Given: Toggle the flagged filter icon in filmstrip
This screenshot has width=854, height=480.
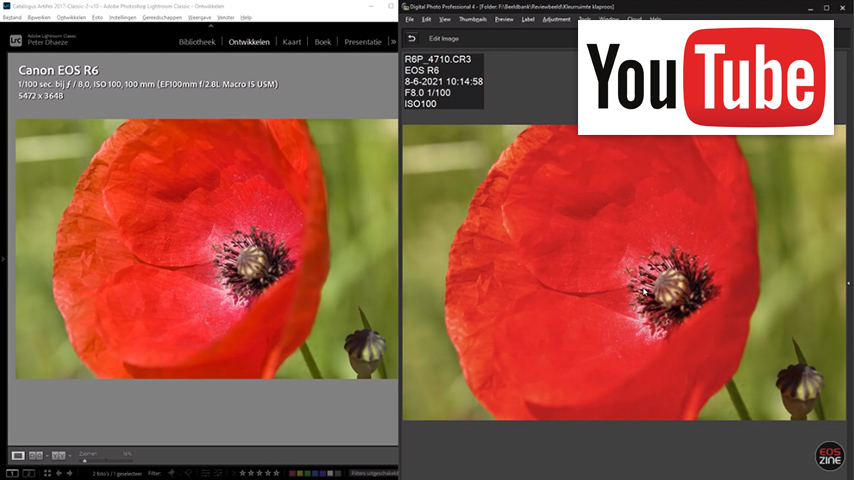Looking at the screenshot, I should 173,473.
